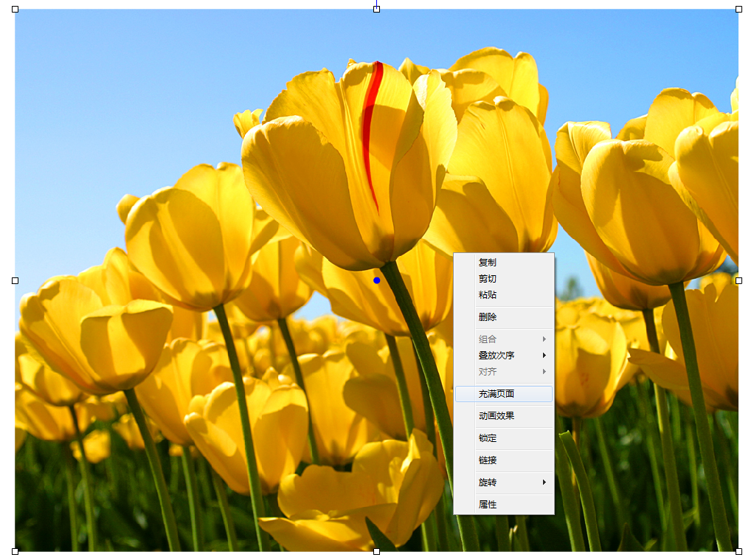Click the bottom-right corner resize handle

pos(739,551)
